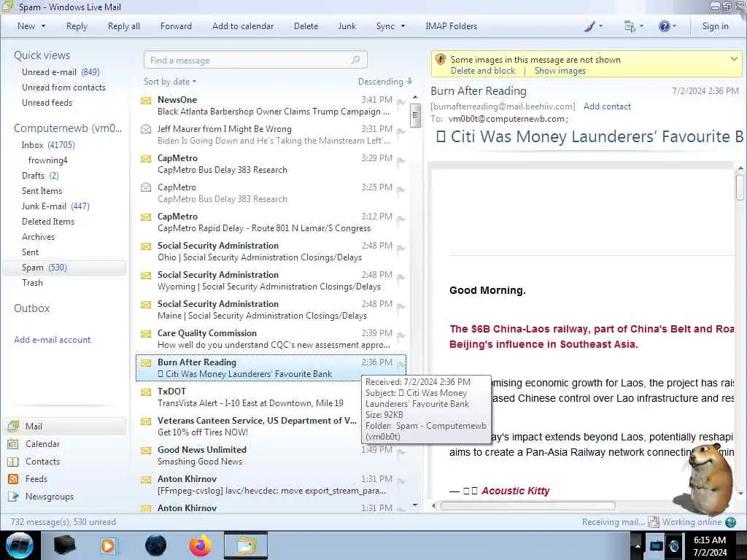Flag the CapMetro 3:25 PM message
This screenshot has height=560, width=747.
[x=401, y=190]
